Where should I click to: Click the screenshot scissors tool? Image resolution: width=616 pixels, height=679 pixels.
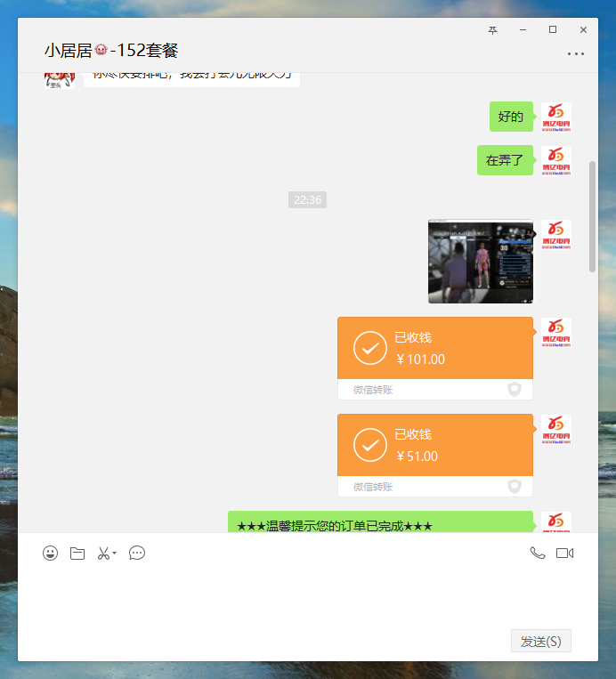pos(103,553)
